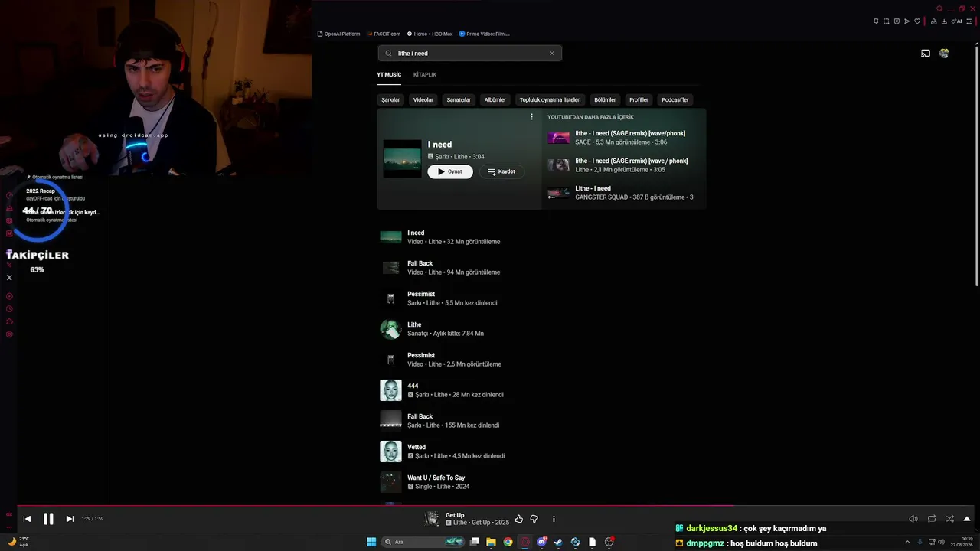
Task: Switch to the YT MUSIC tab
Action: [389, 75]
